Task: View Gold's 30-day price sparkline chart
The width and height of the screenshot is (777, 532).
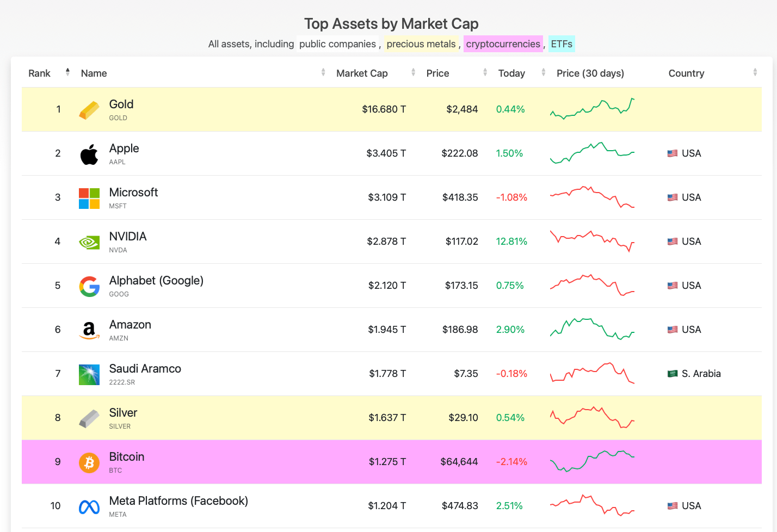Action: coord(592,109)
